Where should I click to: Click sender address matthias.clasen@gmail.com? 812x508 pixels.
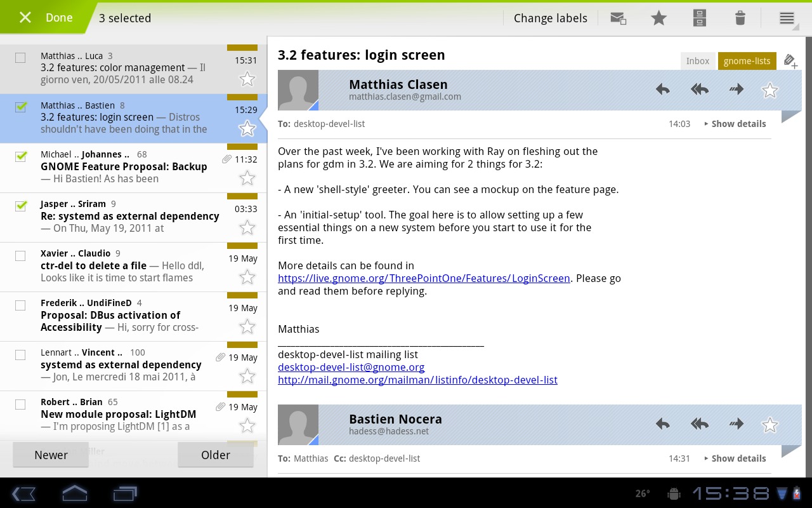click(x=405, y=97)
